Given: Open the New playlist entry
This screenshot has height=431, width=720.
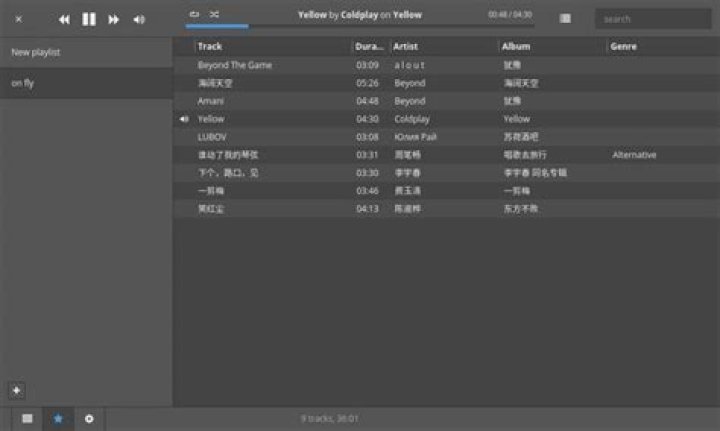Looking at the screenshot, I should 86,52.
